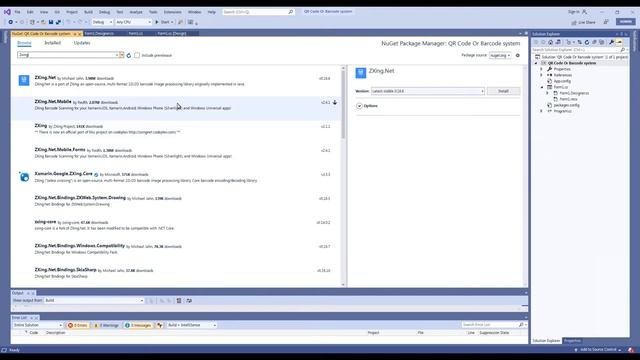Click the Start button label

tap(165, 22)
